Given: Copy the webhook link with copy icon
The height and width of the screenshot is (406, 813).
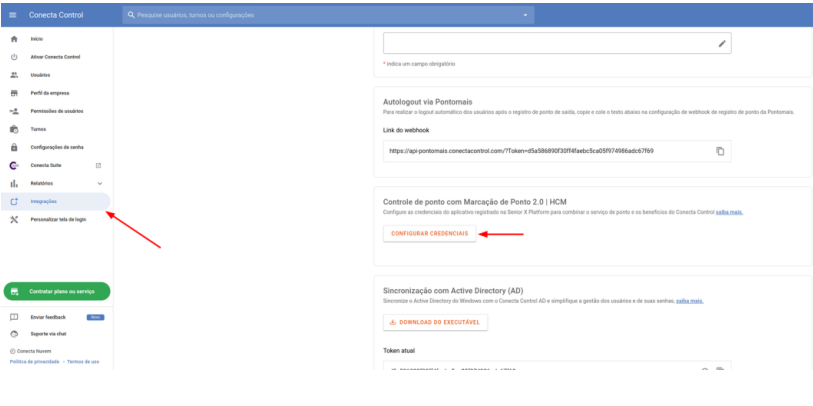Looking at the screenshot, I should [719, 151].
